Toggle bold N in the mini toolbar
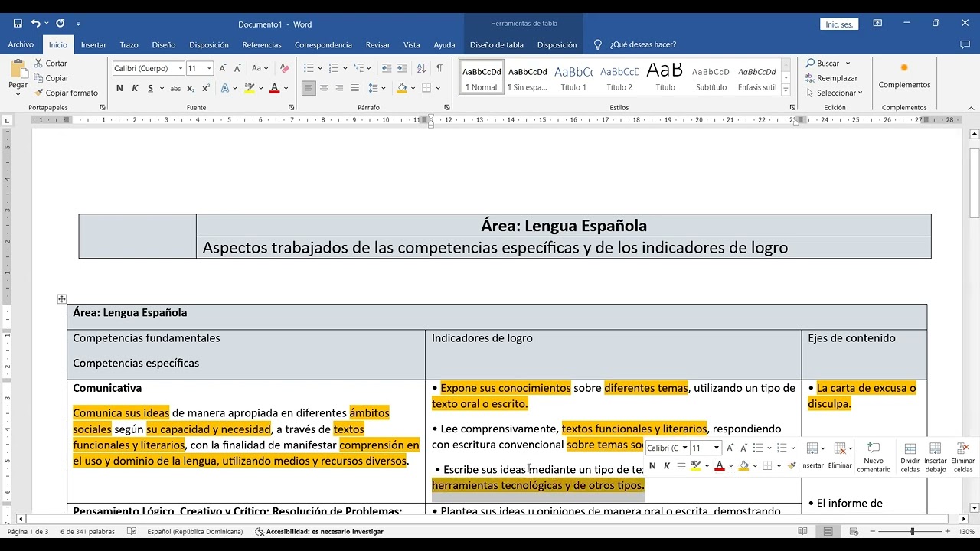 click(652, 465)
